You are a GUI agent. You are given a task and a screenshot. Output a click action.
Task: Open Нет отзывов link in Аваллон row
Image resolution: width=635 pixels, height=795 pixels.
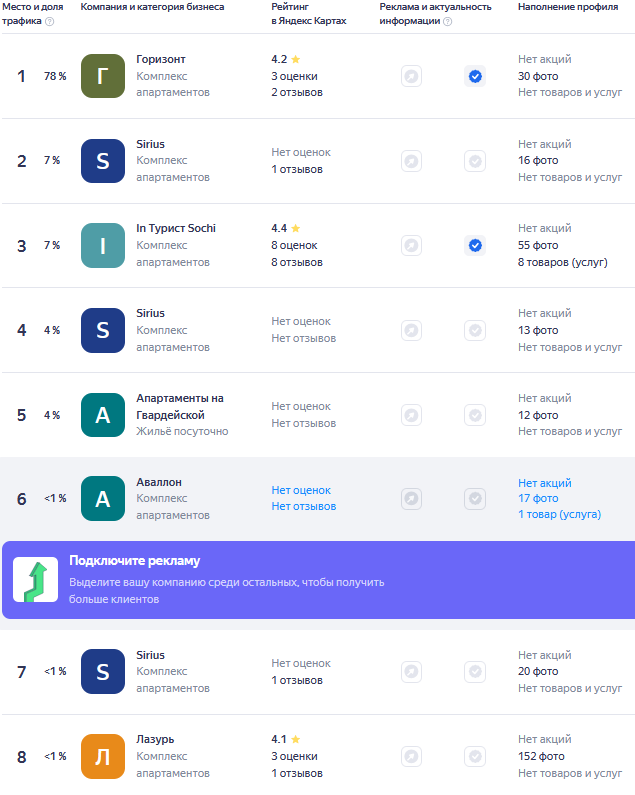[x=303, y=506]
